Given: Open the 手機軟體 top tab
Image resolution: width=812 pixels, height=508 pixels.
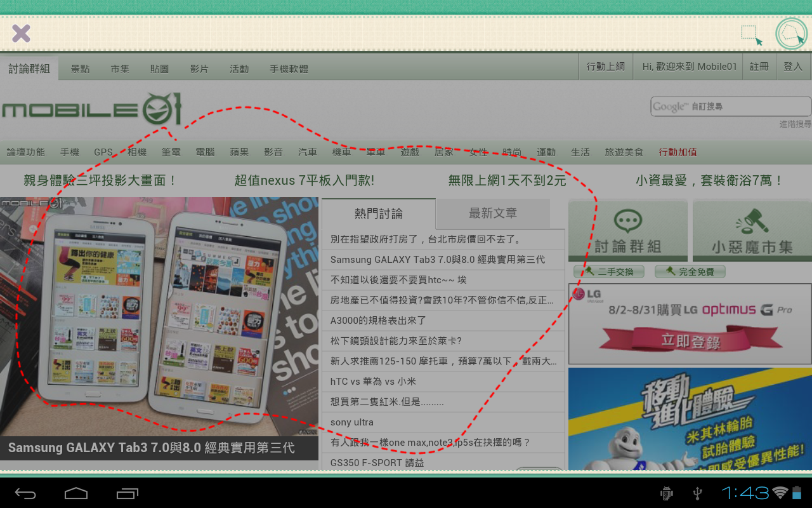Looking at the screenshot, I should 289,69.
